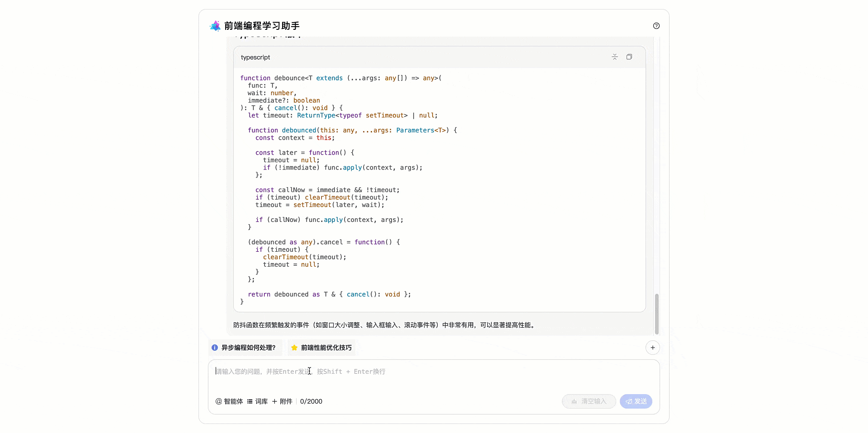Ask the suggested question 异步编程如何处理?
The image size is (868, 433).
[x=245, y=348]
